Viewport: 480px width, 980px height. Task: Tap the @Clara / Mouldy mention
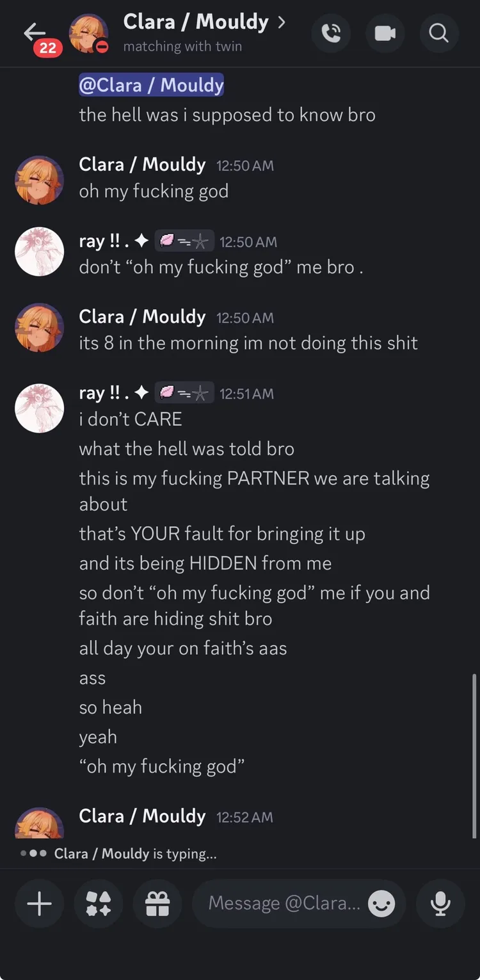(151, 85)
